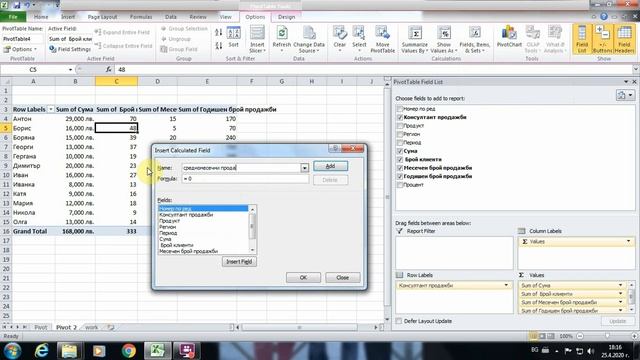Switch to the Design tab
This screenshot has width=640, height=360.
click(286, 17)
